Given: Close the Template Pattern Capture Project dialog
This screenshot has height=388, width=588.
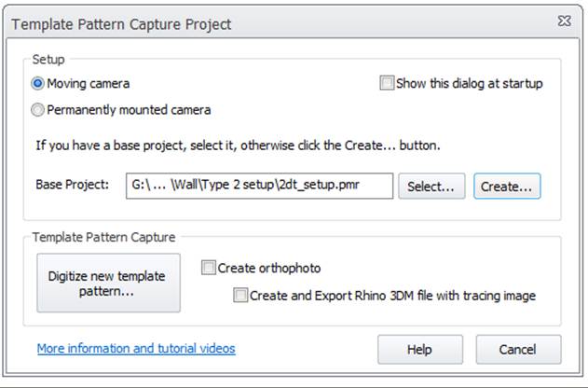Looking at the screenshot, I should 565,21.
